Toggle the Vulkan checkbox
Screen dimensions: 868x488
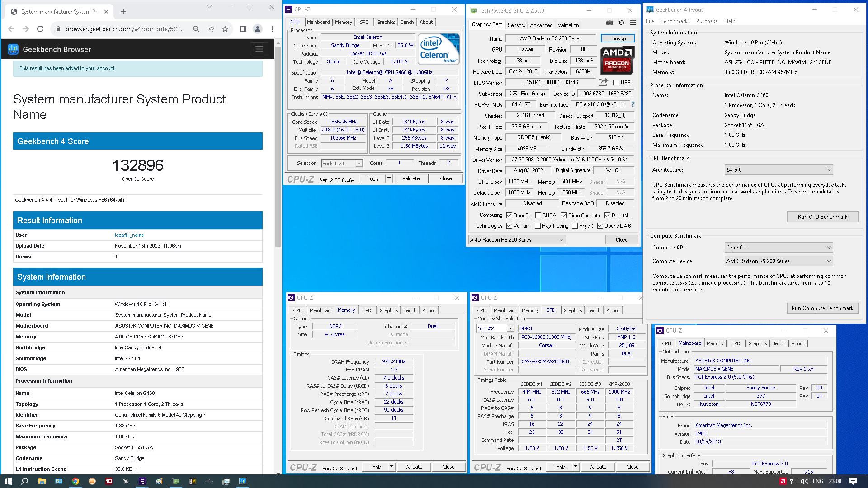[x=509, y=226]
